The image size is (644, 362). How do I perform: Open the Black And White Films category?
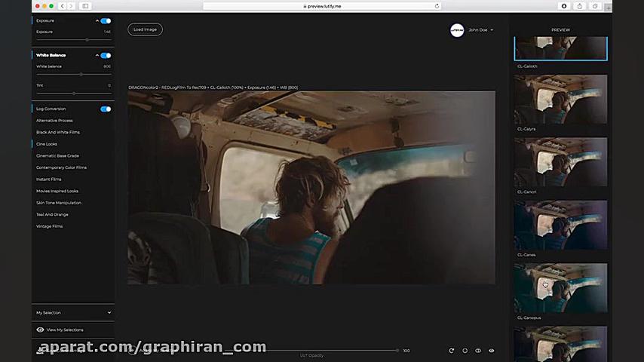point(58,132)
